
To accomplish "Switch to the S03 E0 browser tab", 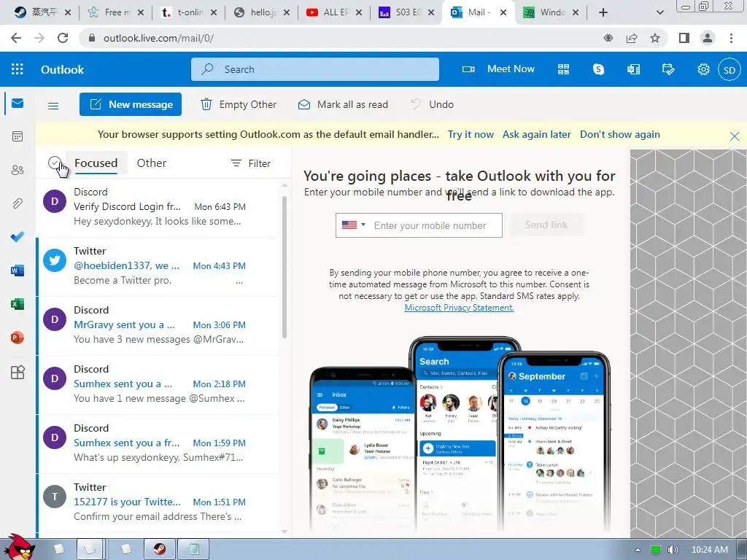I will (406, 12).
